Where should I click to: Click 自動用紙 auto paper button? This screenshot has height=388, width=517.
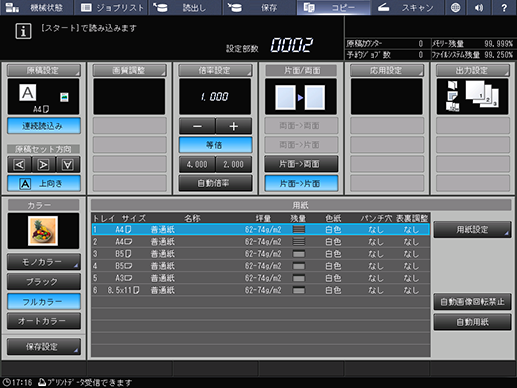pos(472,322)
